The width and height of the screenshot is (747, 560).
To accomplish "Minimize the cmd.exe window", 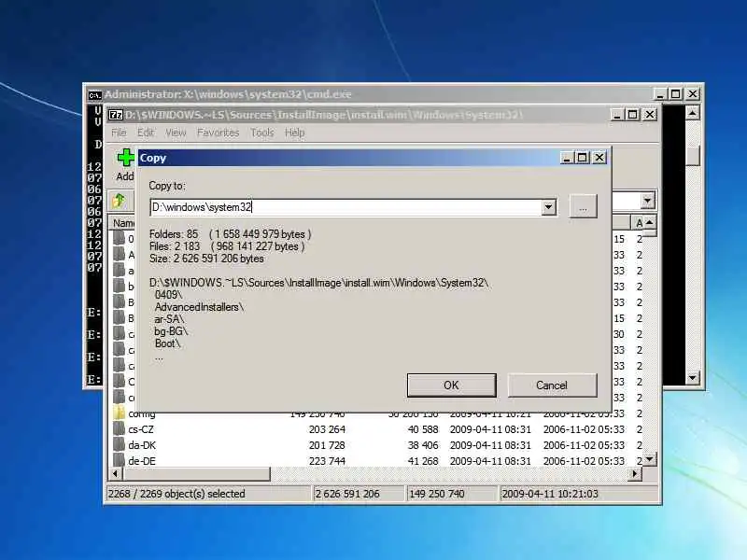I will tap(660, 94).
